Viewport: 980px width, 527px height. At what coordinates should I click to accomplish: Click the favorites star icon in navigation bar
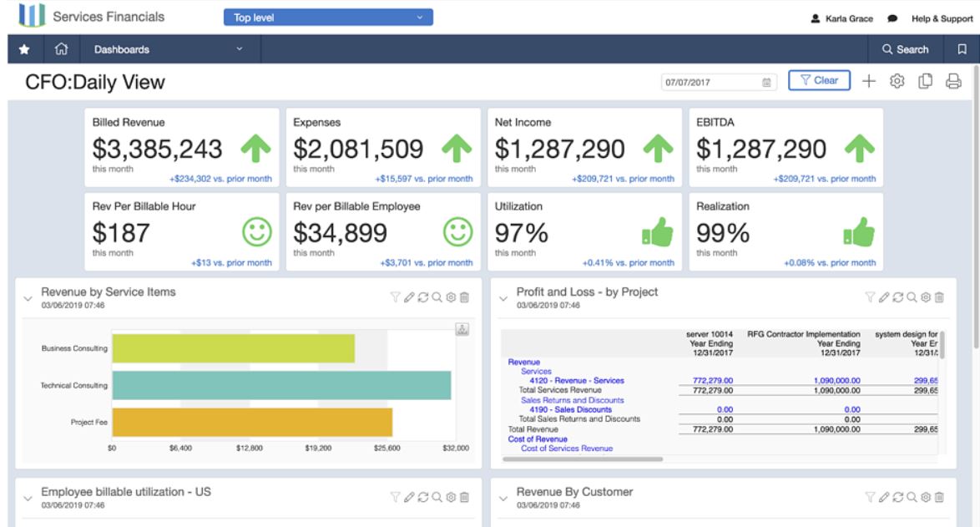pyautogui.click(x=24, y=49)
